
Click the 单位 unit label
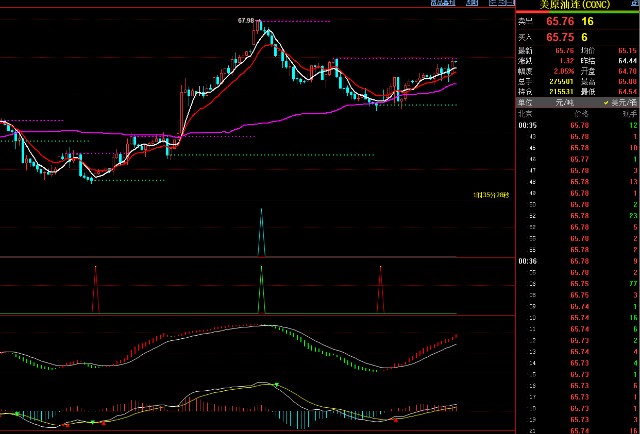[x=525, y=102]
